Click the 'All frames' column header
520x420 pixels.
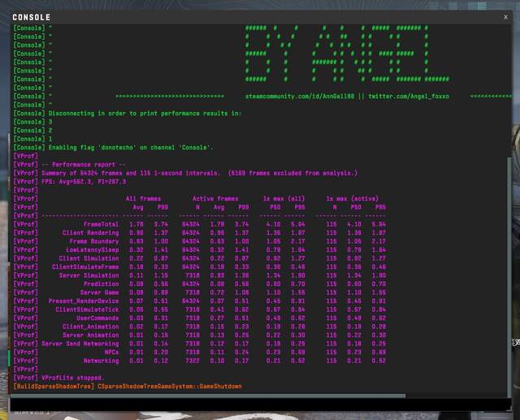coord(143,198)
